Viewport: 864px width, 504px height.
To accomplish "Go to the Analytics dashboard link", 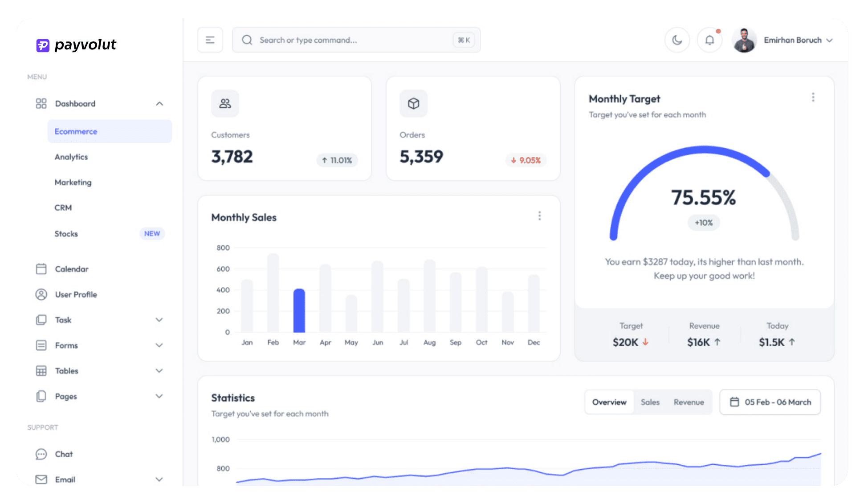I will point(71,157).
